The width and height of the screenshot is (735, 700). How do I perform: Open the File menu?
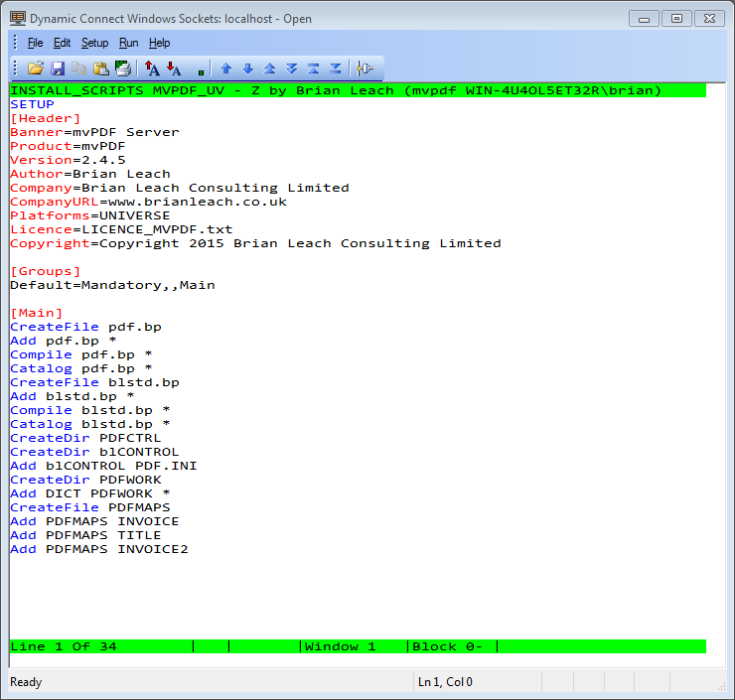(35, 43)
